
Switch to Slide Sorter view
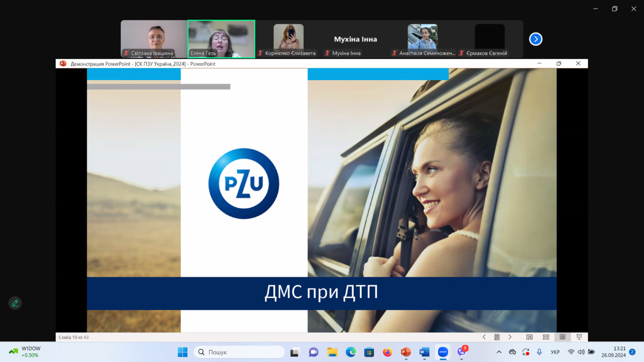(546, 337)
